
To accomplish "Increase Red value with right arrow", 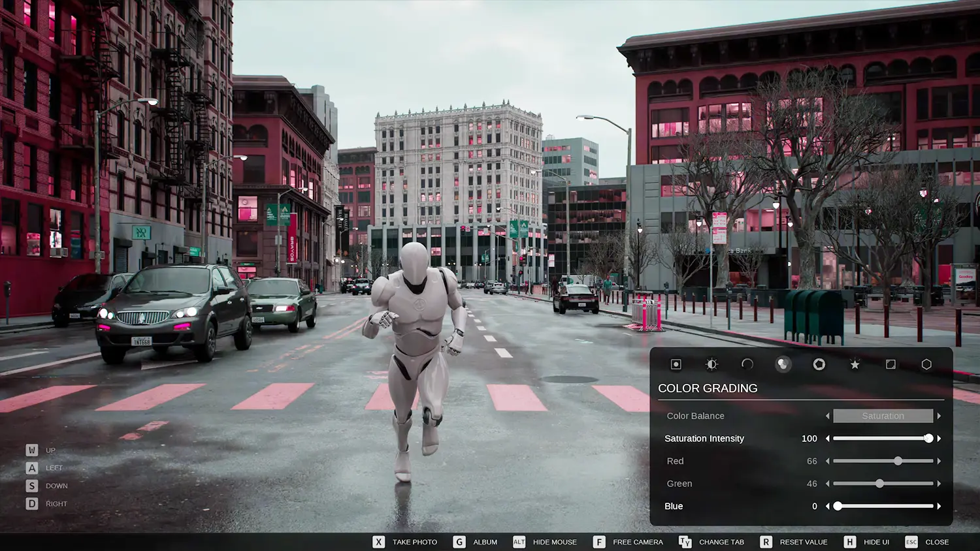I will click(939, 461).
